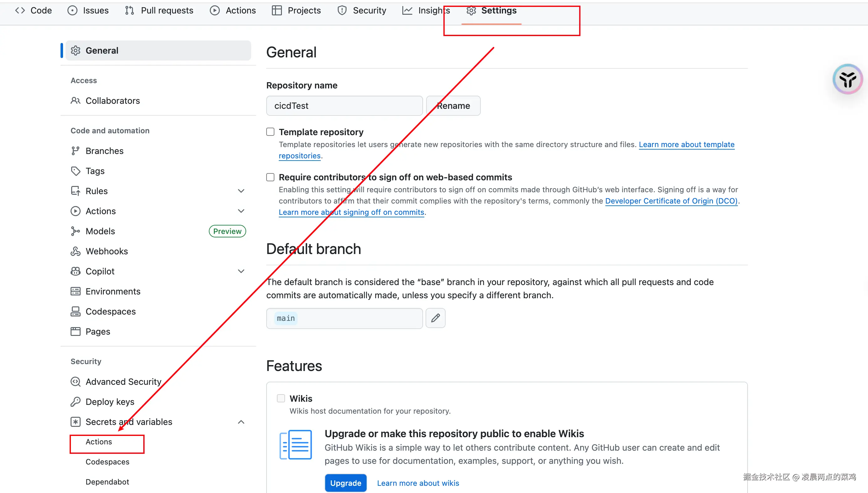Screen dimensions: 868x493
Task: Click the blue Upgrade button
Action: pyautogui.click(x=346, y=483)
